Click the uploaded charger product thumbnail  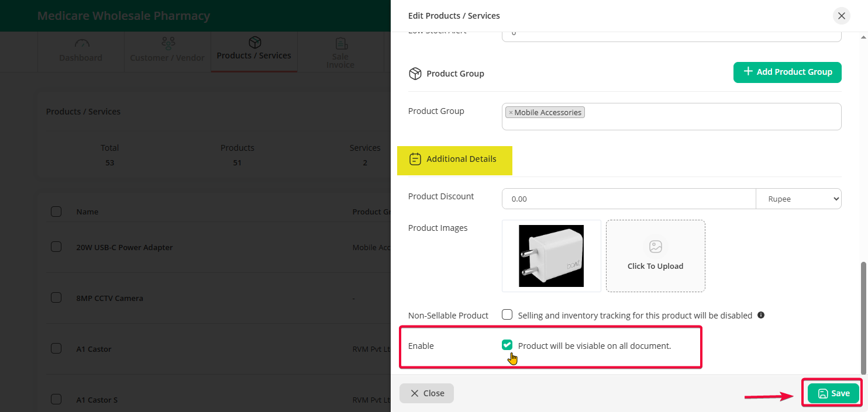[x=551, y=256]
